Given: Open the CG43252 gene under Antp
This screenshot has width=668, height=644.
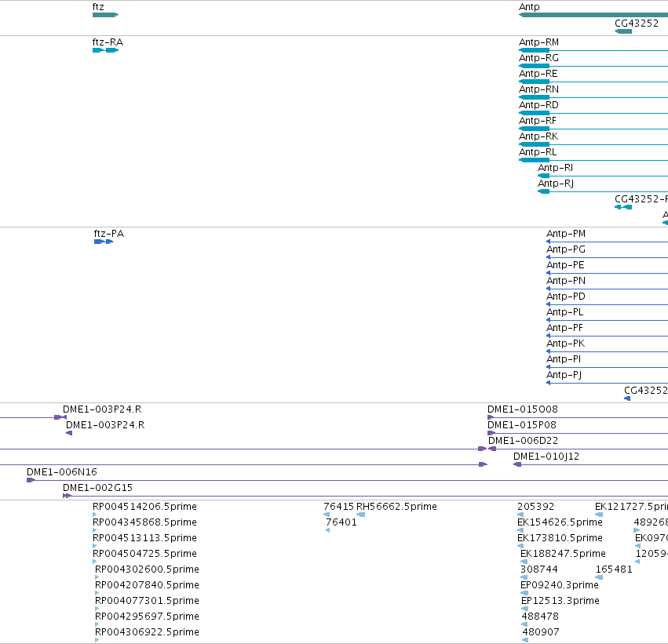Looking at the screenshot, I should 637,24.
